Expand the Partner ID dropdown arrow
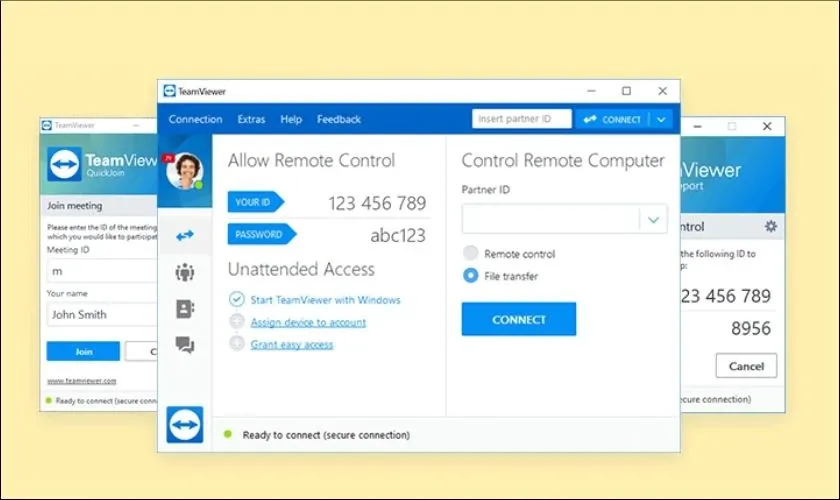 (654, 219)
